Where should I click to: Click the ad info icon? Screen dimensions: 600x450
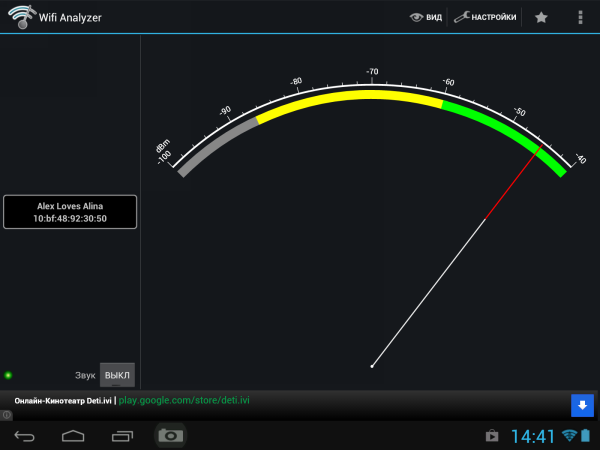click(6, 414)
